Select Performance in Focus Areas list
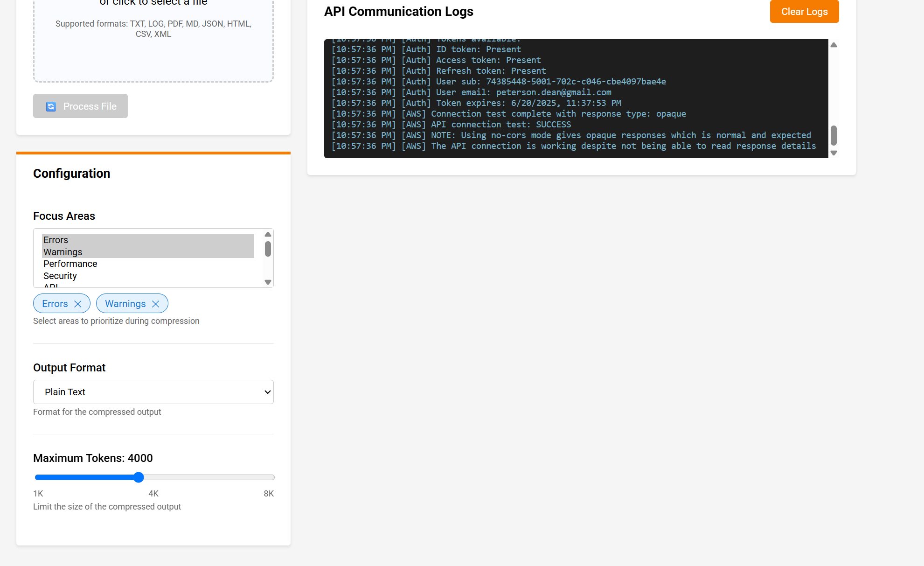924x566 pixels. tap(148, 264)
